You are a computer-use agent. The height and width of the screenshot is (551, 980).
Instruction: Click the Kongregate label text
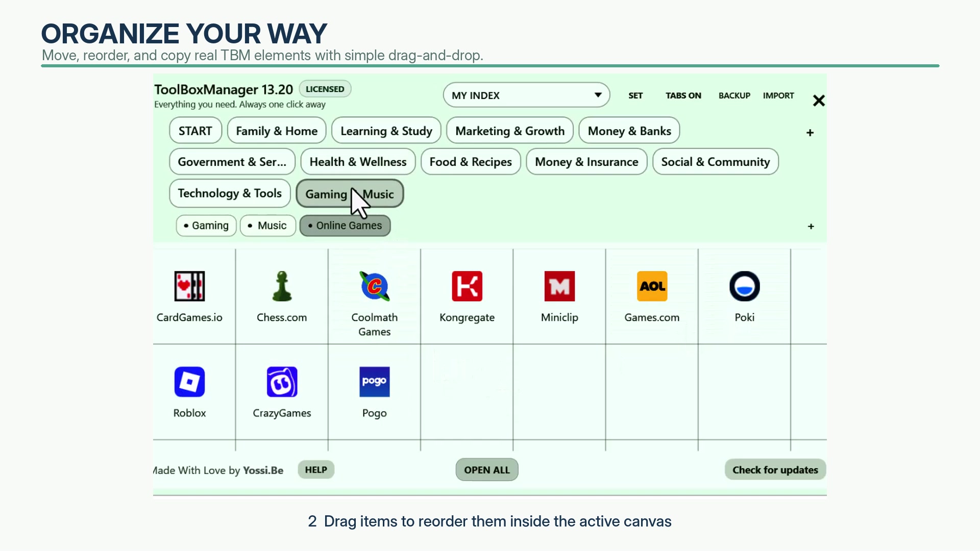467,318
